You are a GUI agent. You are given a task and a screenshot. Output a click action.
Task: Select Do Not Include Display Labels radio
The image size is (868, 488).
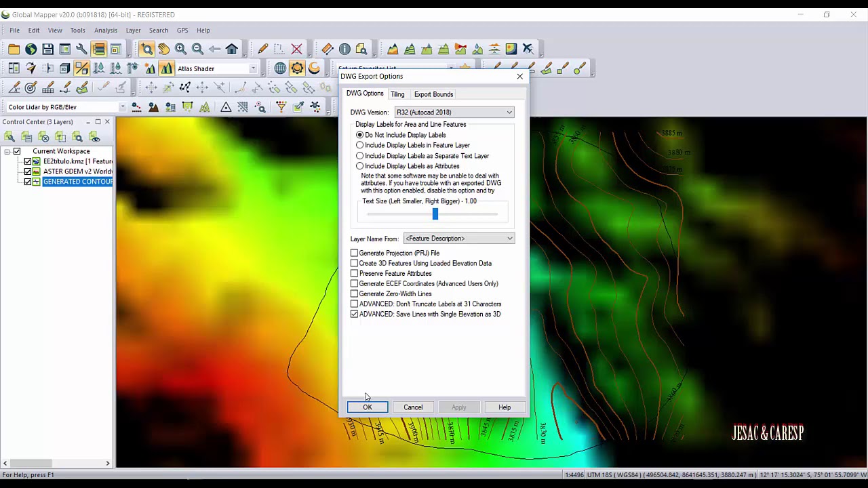[360, 135]
